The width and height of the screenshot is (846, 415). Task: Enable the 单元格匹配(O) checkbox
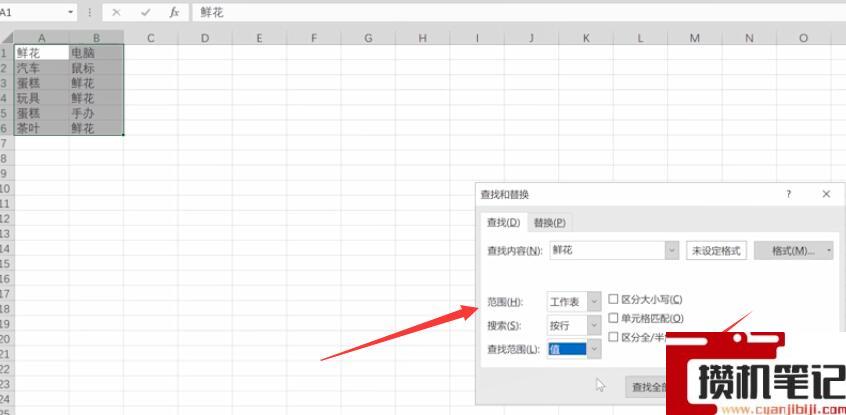coord(613,318)
